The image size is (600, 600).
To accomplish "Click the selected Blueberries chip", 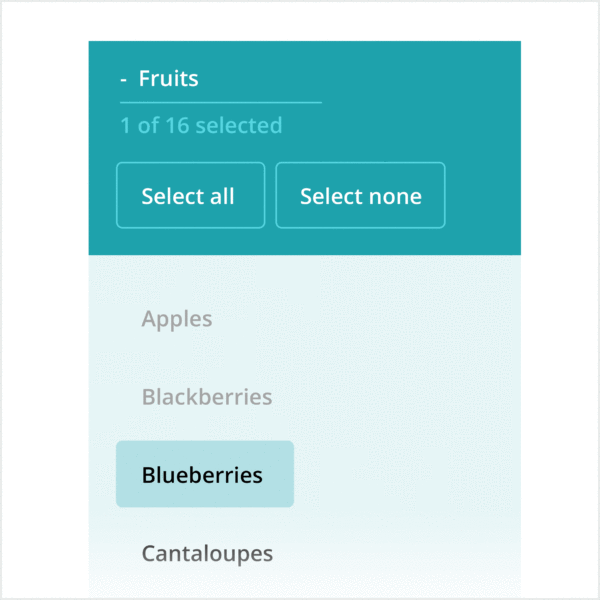I will tap(204, 474).
